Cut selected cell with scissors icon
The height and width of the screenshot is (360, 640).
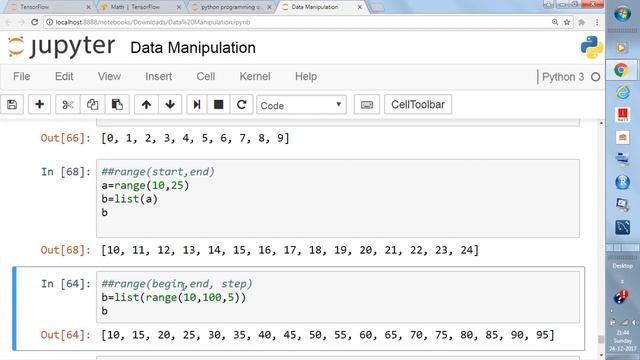(x=68, y=104)
